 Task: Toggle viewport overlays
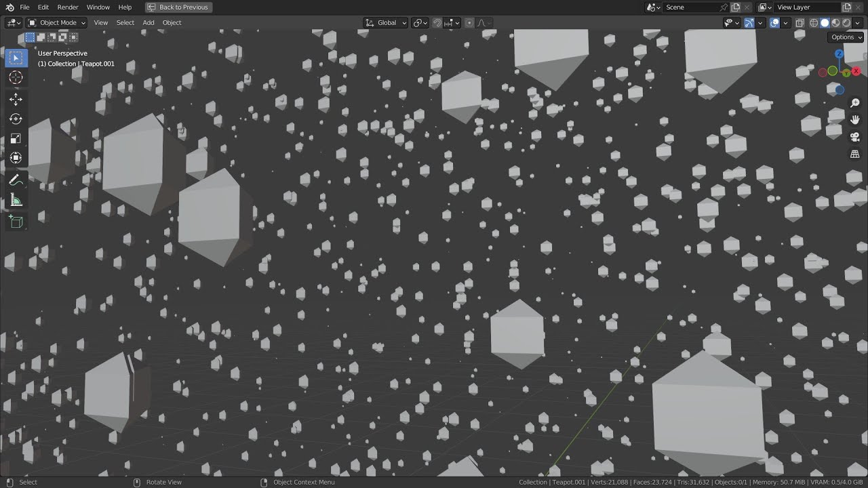click(774, 22)
